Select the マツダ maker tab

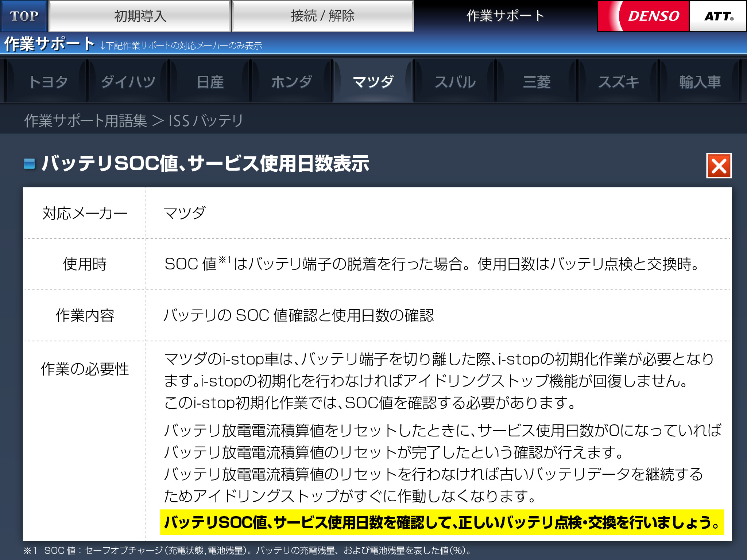click(373, 82)
